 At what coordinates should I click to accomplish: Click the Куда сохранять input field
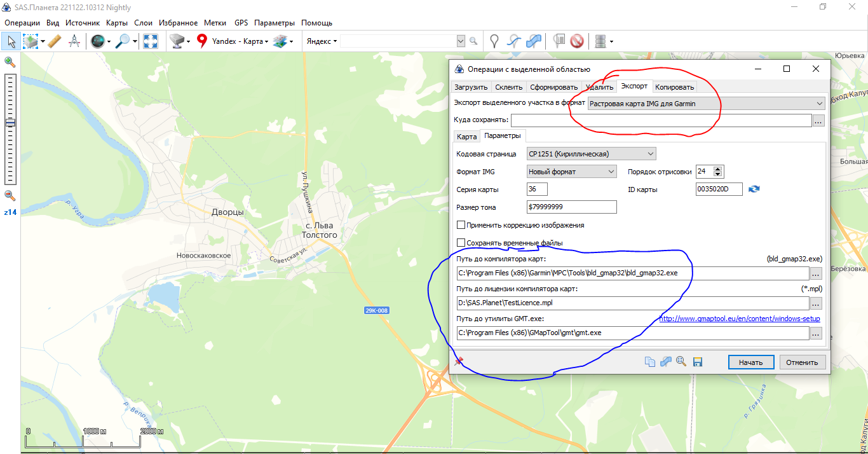(661, 120)
